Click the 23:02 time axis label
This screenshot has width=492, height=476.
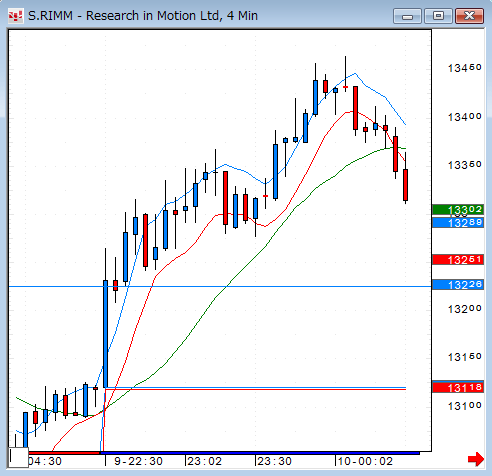(x=204, y=461)
